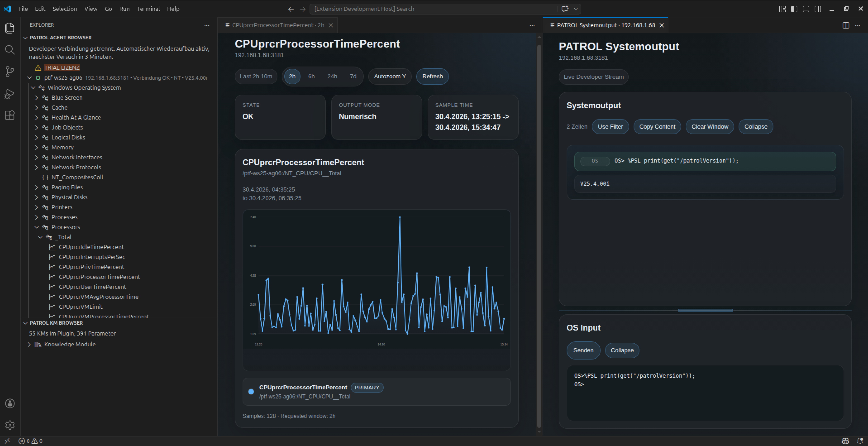Open the notifications bell icon
This screenshot has height=446, width=868.
860,441
